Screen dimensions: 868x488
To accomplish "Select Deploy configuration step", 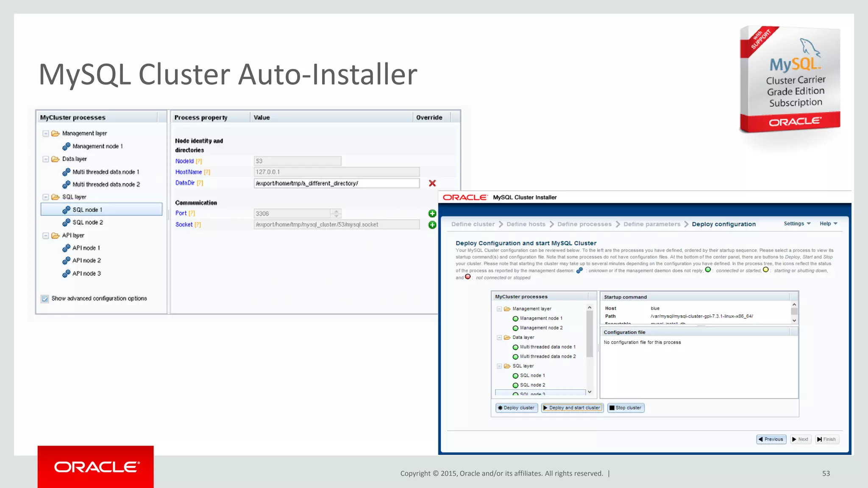I will 723,224.
